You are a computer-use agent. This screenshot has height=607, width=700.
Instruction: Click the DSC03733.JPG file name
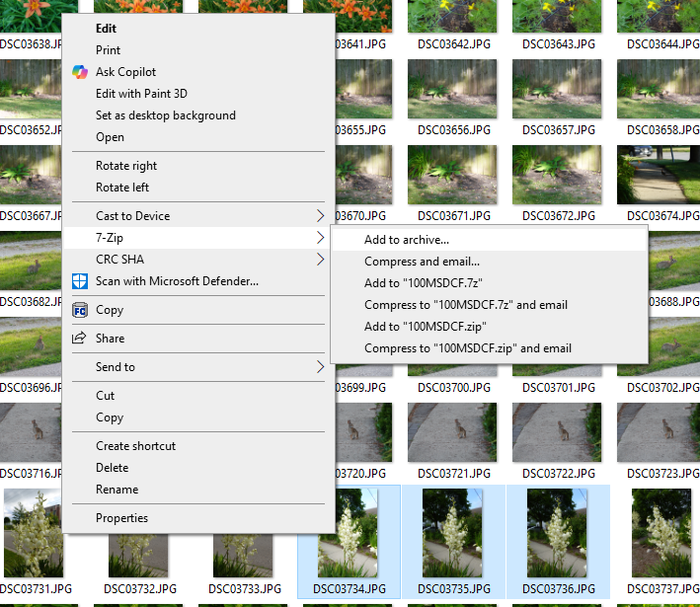click(x=245, y=589)
